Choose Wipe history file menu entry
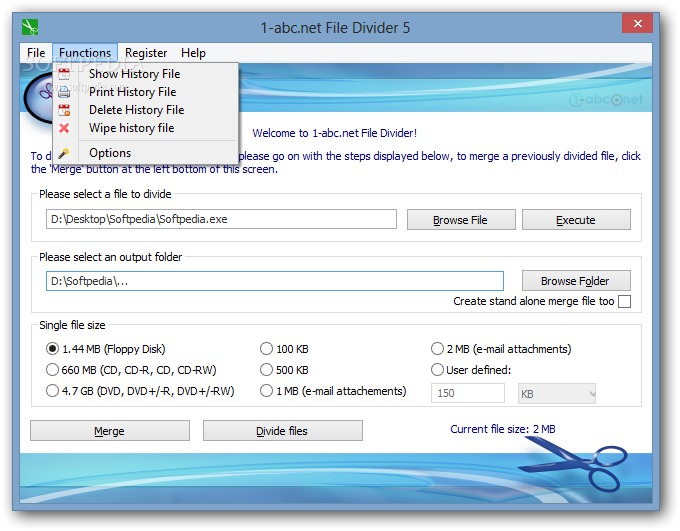The image size is (680, 531). 146,128
